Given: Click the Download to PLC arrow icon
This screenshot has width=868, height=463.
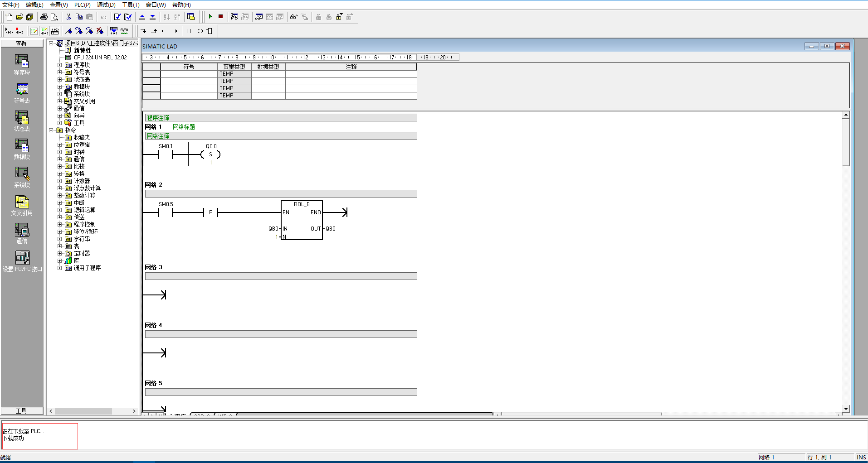Looking at the screenshot, I should pos(152,17).
